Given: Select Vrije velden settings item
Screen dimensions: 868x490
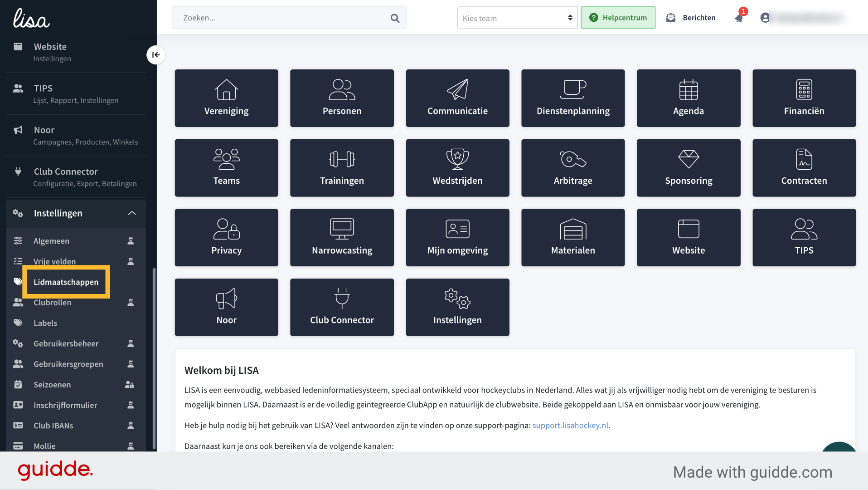Looking at the screenshot, I should coord(76,261).
